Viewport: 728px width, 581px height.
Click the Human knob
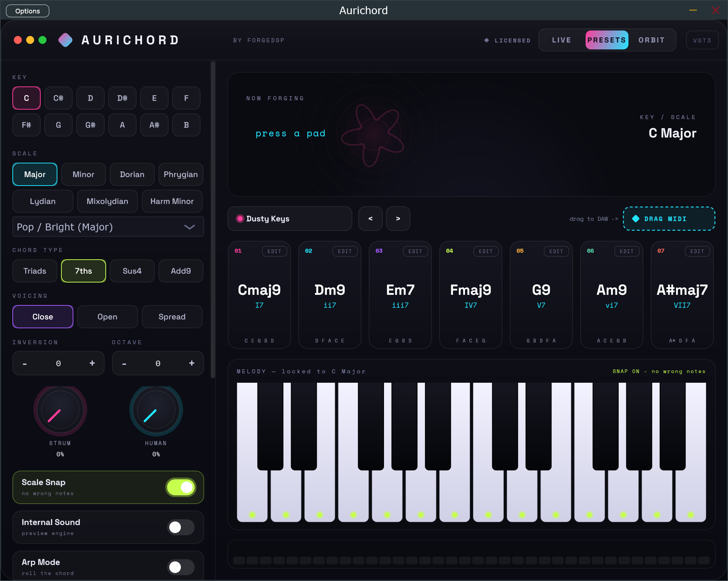click(x=156, y=410)
